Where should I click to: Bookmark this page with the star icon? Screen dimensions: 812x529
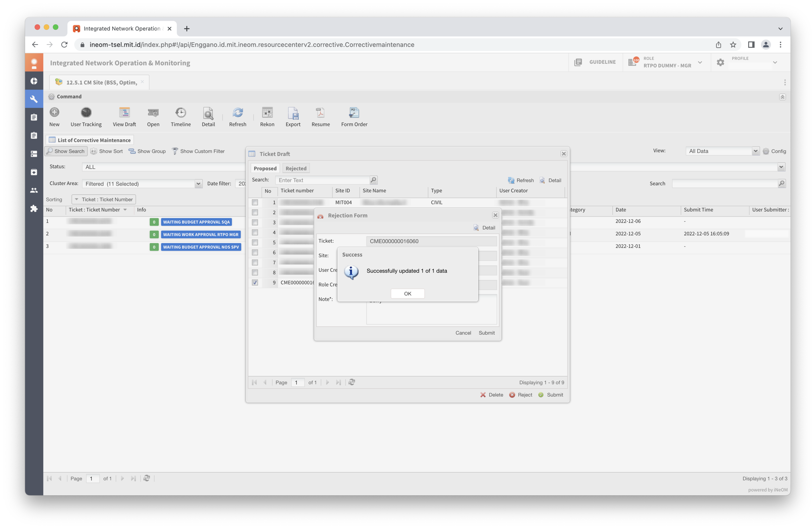733,45
